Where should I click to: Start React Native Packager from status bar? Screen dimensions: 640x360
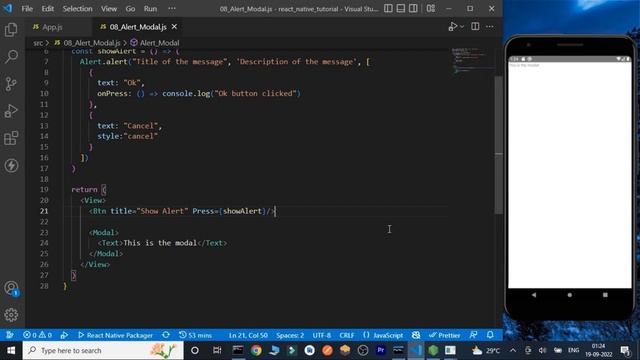tap(116, 335)
